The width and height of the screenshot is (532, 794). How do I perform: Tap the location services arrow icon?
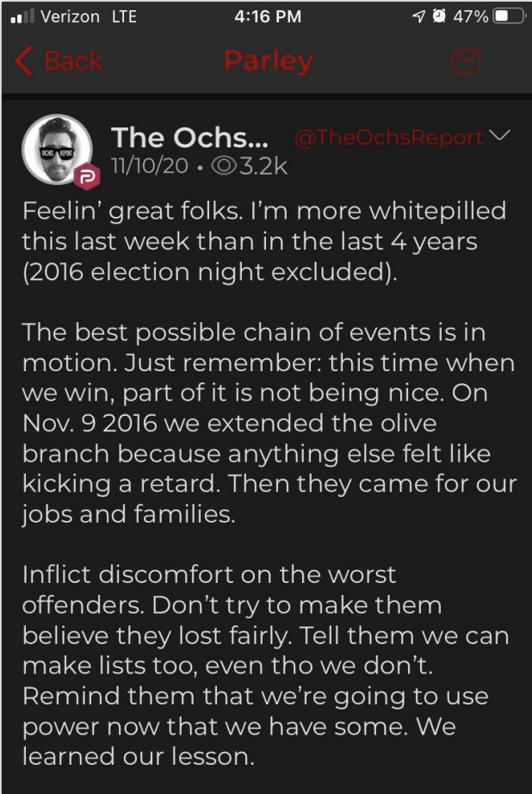(418, 16)
